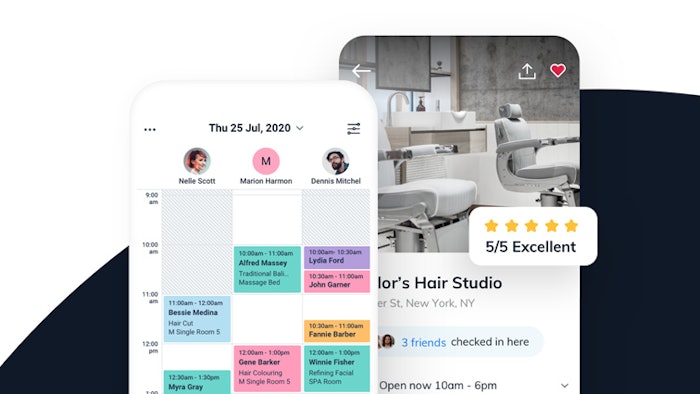This screenshot has height=394, width=700.
Task: Select Nelle Scott's avatar
Action: [197, 161]
